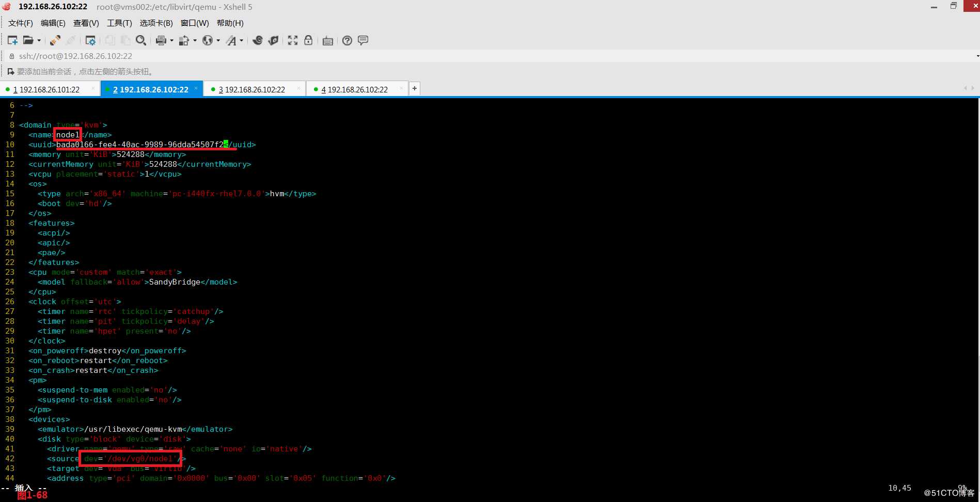Click the tab scroll right arrow
The image size is (980, 502).
point(973,88)
